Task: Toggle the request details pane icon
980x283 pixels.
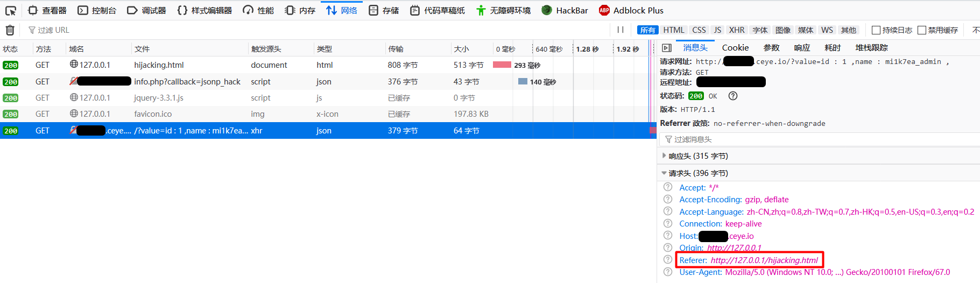Action: (667, 48)
